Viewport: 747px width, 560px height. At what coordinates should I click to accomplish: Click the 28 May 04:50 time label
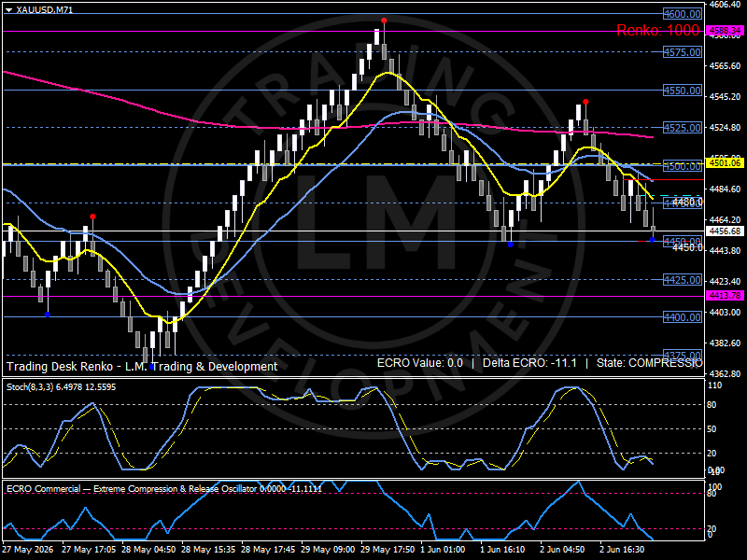pyautogui.click(x=148, y=550)
